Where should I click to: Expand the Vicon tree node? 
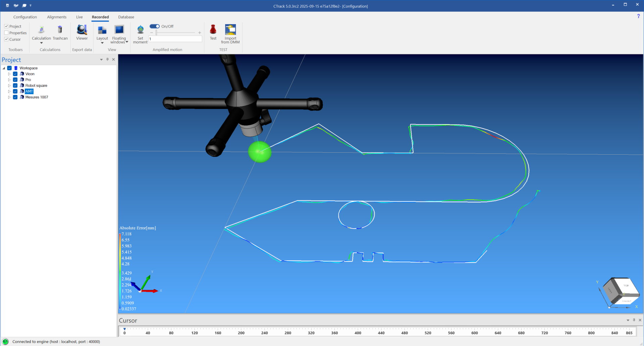(x=9, y=74)
